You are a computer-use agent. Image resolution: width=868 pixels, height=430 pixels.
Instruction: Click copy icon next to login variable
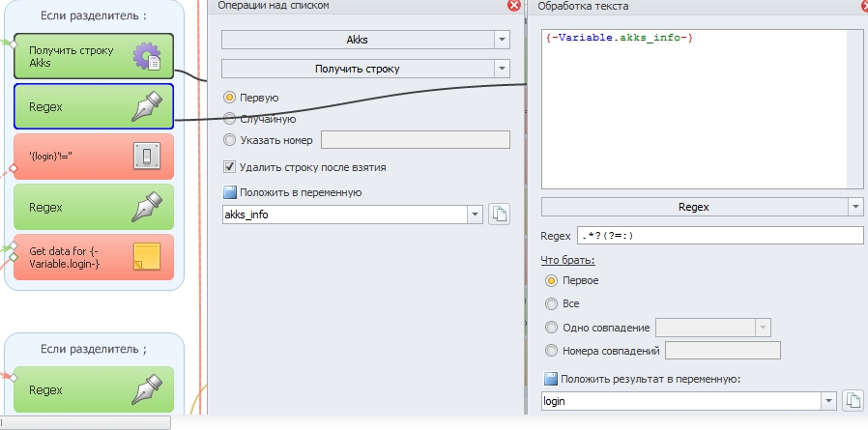coord(852,400)
